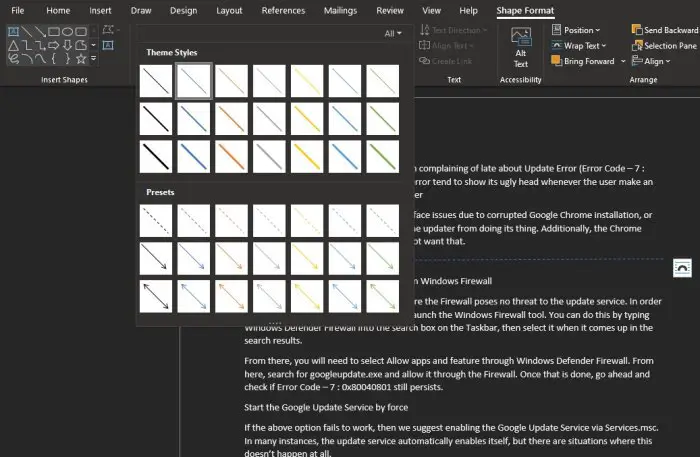Viewport: 700px width, 457px height.
Task: Apply the thick orange line theme style
Action: [231, 157]
